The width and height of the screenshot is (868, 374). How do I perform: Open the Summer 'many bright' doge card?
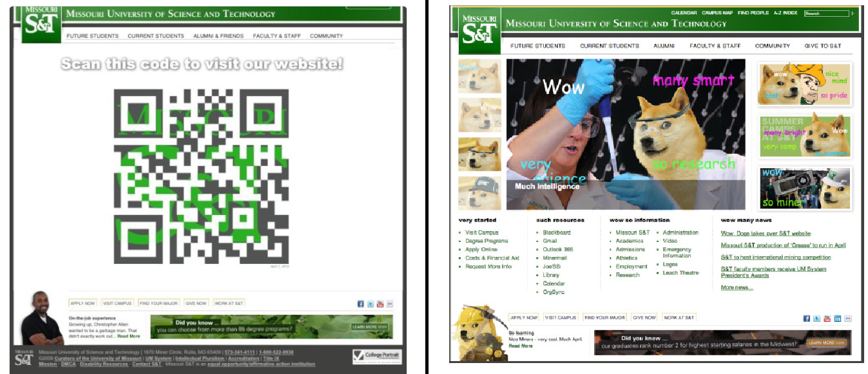click(805, 136)
